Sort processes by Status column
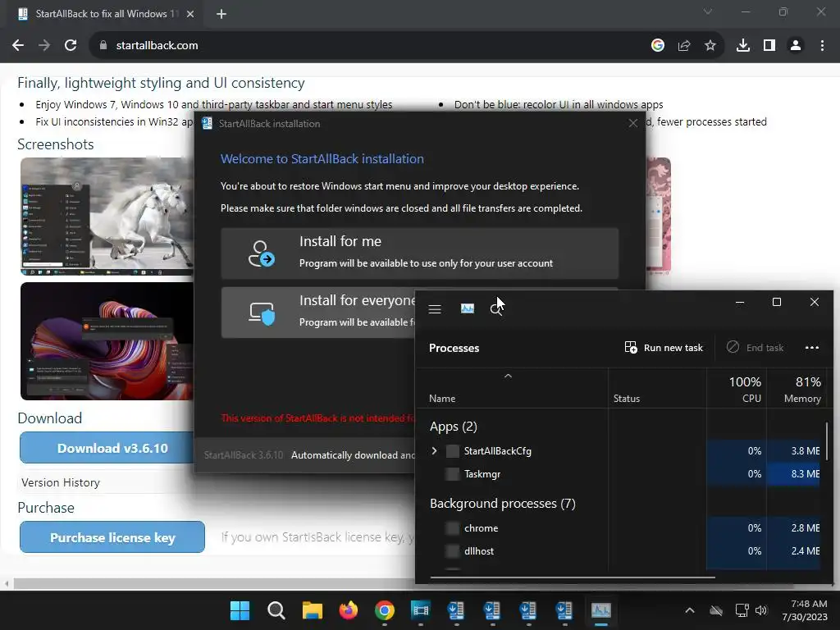The image size is (840, 630). [x=626, y=399]
